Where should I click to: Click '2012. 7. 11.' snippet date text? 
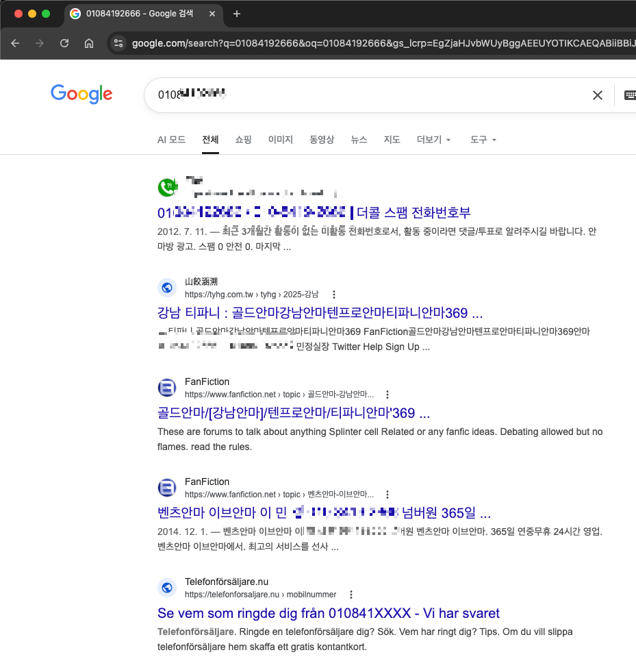pos(182,232)
